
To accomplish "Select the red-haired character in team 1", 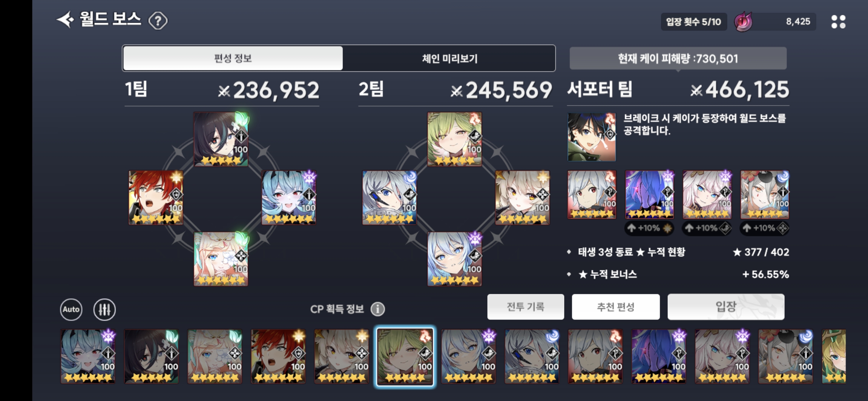I will [156, 198].
